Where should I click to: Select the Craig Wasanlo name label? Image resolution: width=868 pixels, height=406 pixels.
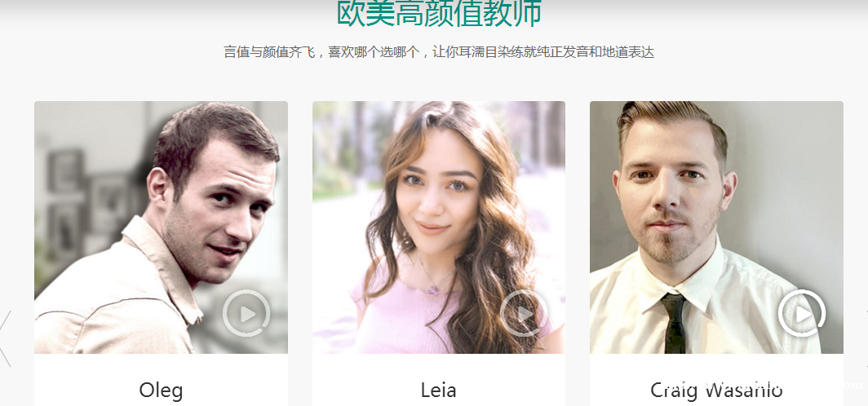click(x=716, y=390)
